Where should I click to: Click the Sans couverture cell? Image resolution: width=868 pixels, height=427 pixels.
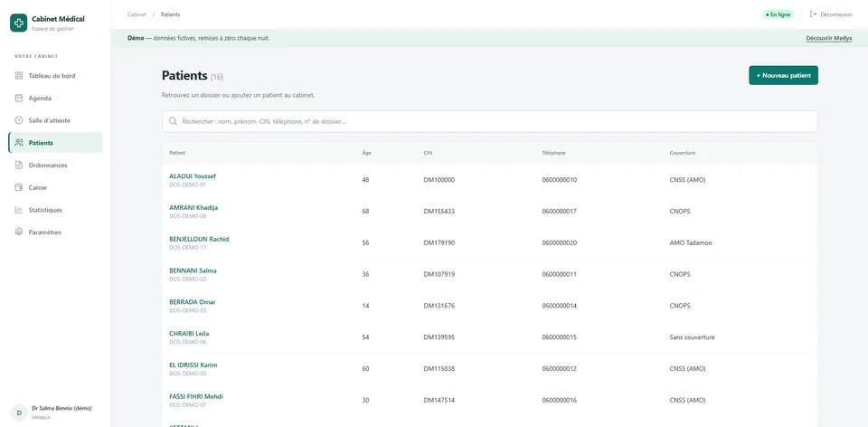point(692,337)
